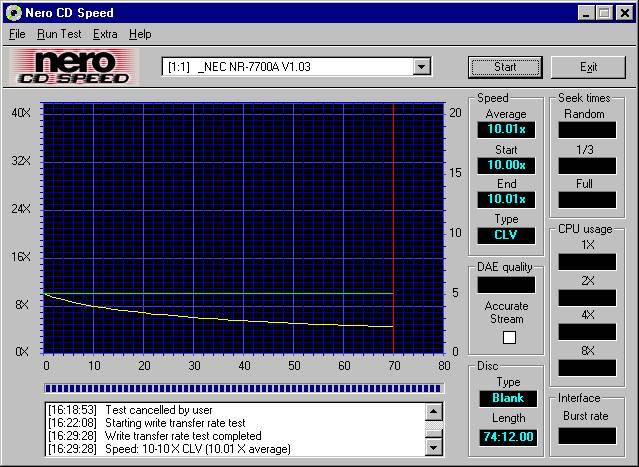Click the Exit button
639x467 pixels.
[x=588, y=67]
